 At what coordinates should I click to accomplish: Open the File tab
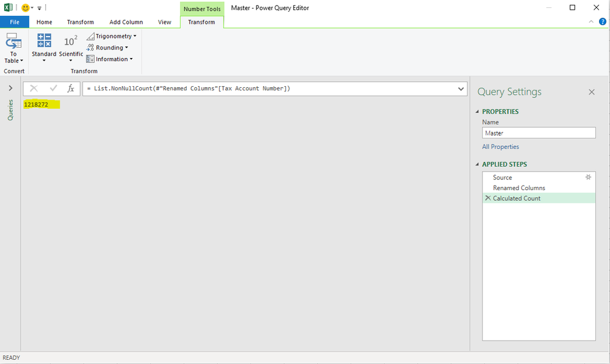tap(15, 22)
